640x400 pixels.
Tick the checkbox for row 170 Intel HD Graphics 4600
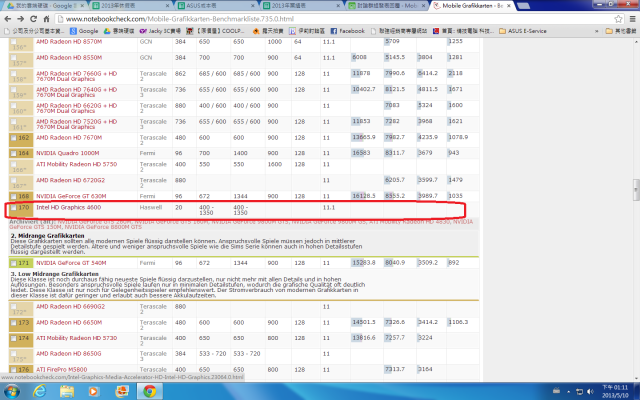13,208
